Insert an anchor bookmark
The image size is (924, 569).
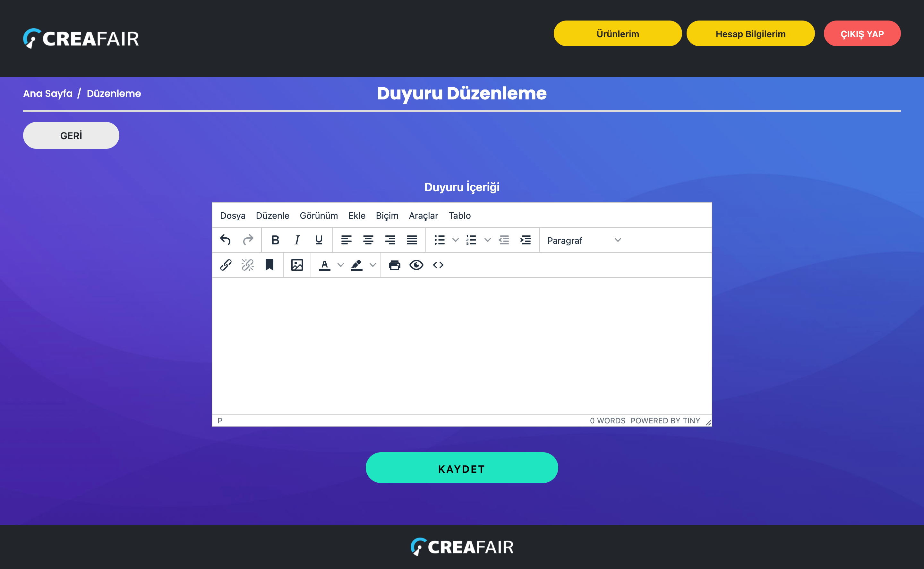pos(269,265)
